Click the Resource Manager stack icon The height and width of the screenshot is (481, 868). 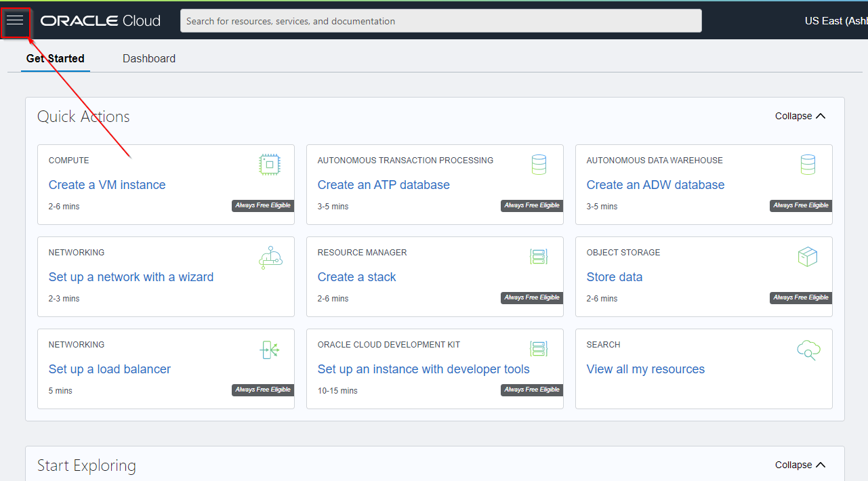coord(539,257)
